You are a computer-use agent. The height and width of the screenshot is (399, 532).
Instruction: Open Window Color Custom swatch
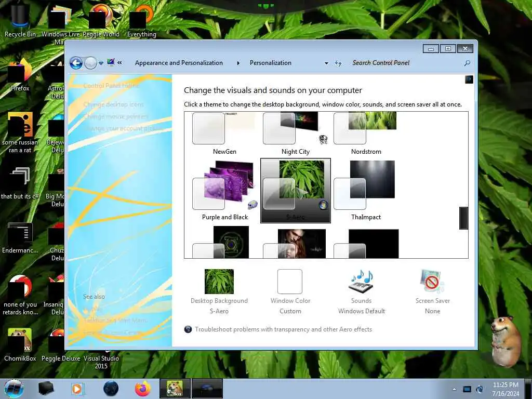coord(290,282)
